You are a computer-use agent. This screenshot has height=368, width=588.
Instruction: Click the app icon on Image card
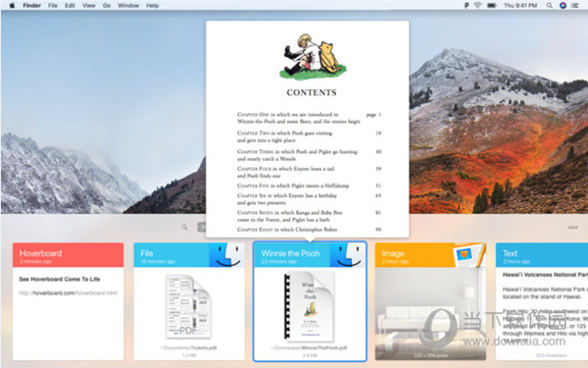(x=469, y=254)
